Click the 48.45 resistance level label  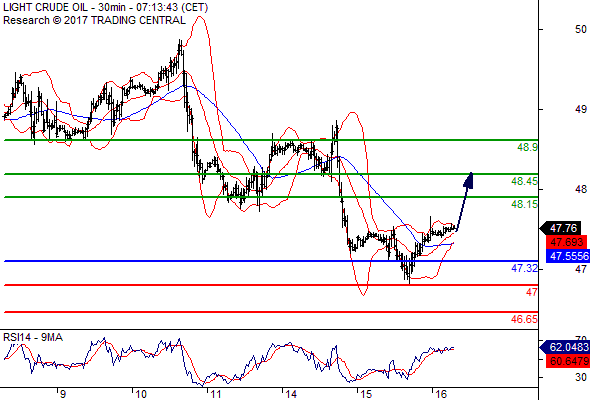(x=524, y=181)
